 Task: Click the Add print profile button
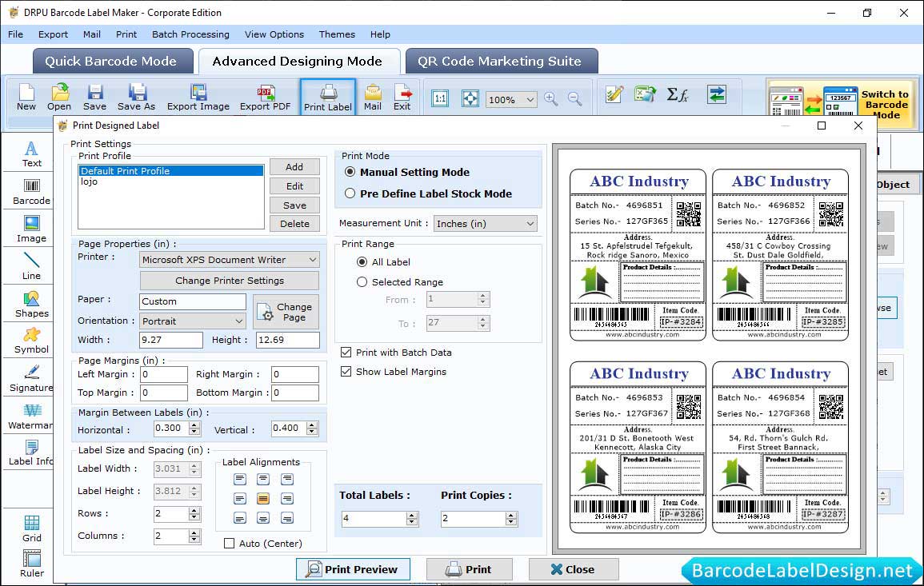point(294,167)
